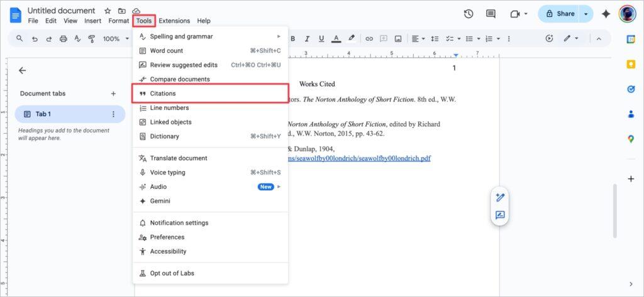Open Google Tasks side panel
This screenshot has width=644, height=297.
[x=631, y=89]
